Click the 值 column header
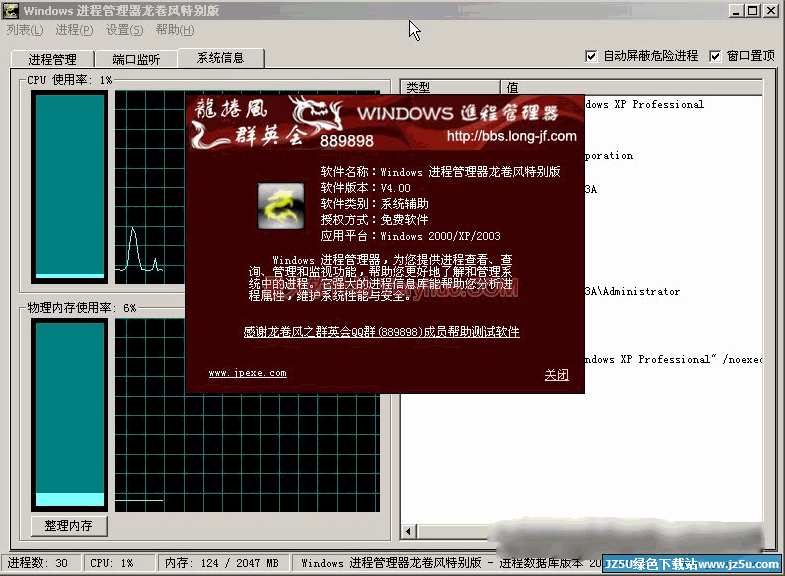The height and width of the screenshot is (576, 785). 631,88
